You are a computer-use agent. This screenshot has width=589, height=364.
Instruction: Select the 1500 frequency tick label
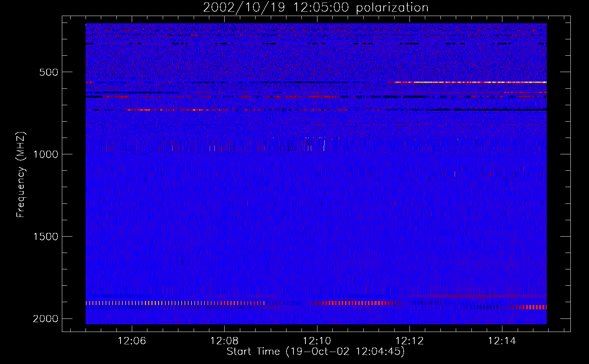[46, 237]
